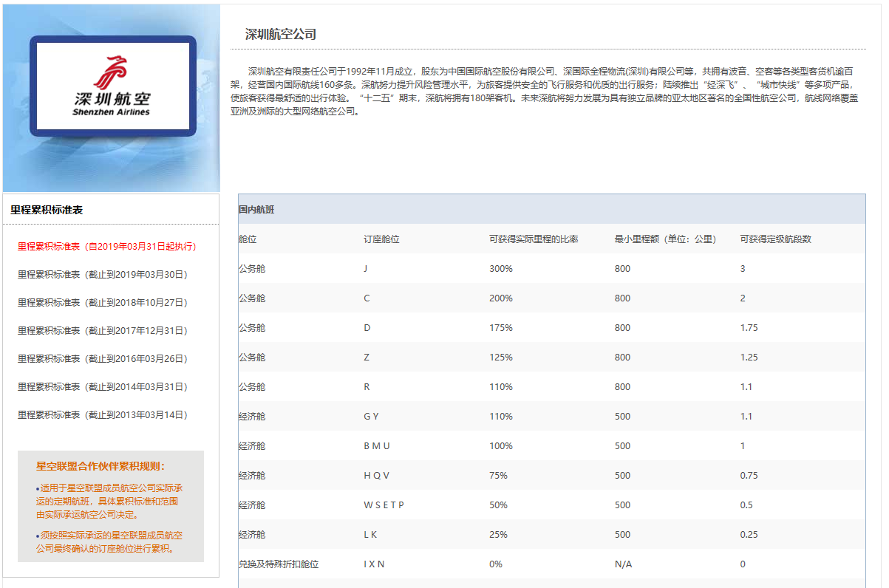Click booking class J cell
The height and width of the screenshot is (588, 889).
[x=366, y=269]
